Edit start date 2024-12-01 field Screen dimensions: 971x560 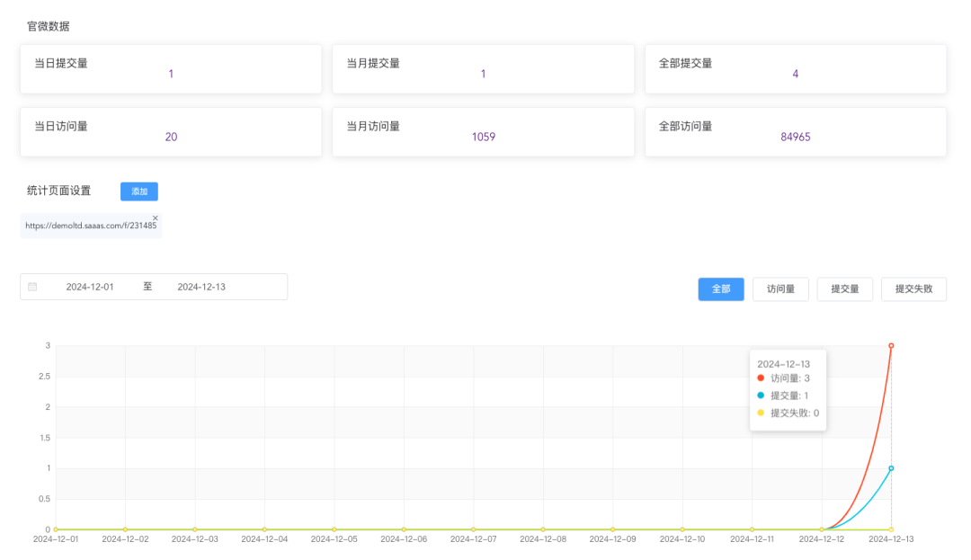pyautogui.click(x=90, y=287)
